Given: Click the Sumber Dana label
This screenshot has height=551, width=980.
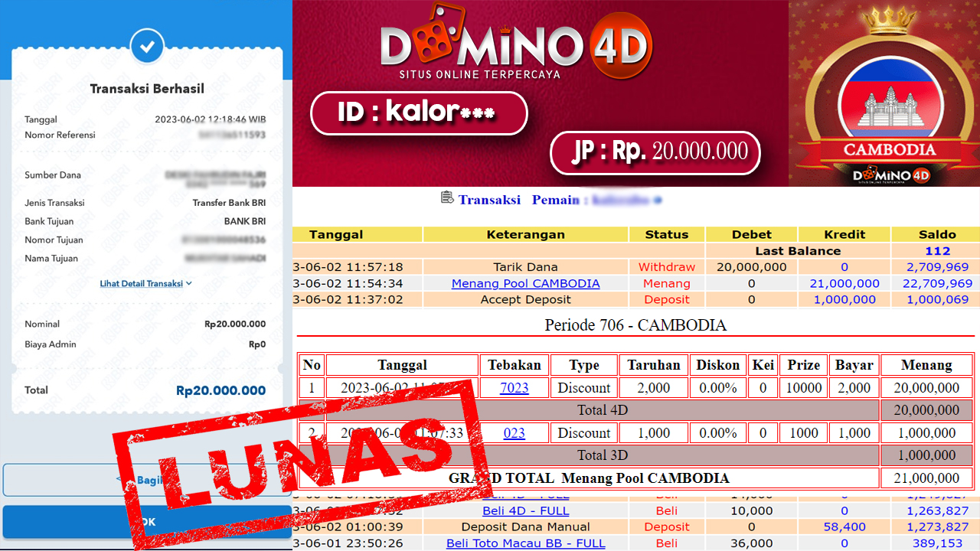Looking at the screenshot, I should [53, 175].
